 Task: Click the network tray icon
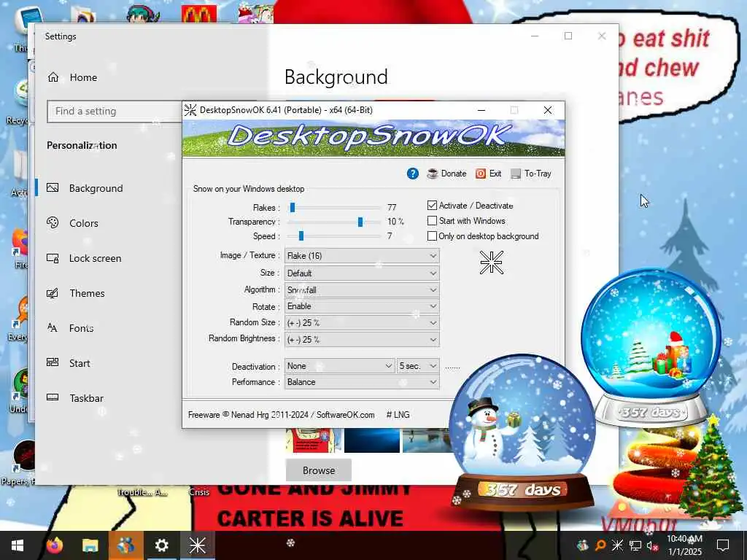coord(635,545)
